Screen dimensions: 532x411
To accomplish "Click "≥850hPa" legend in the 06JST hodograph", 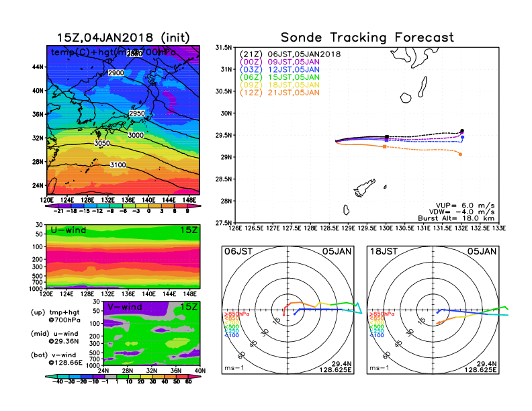I will pyautogui.click(x=237, y=314).
